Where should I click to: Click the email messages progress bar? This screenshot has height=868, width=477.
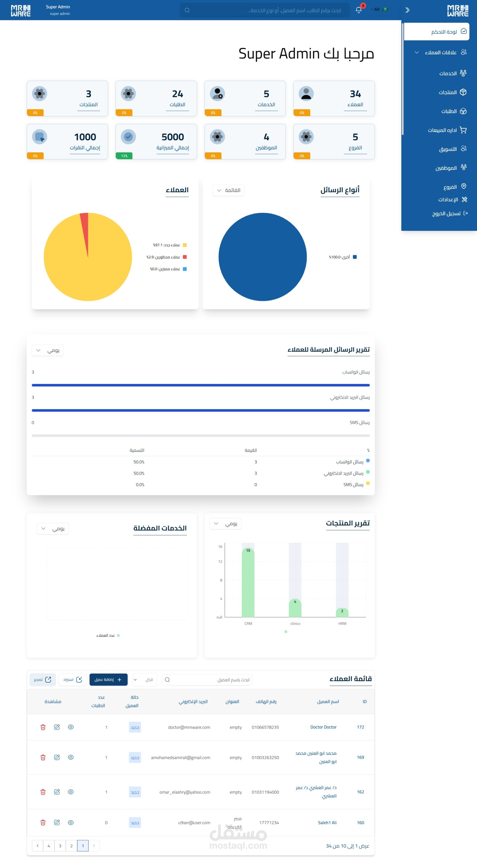coord(201,410)
